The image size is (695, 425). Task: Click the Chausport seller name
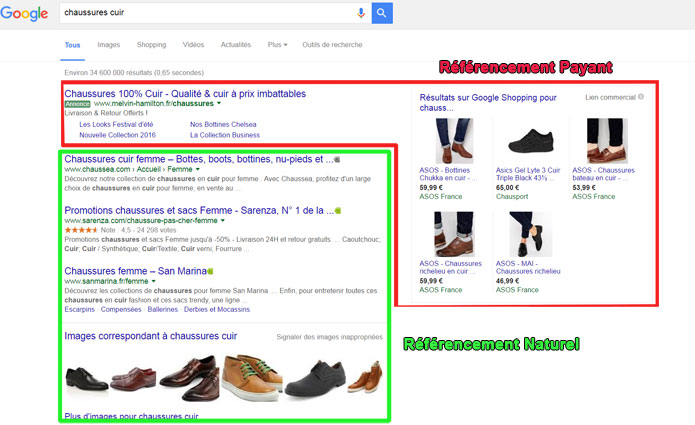pyautogui.click(x=512, y=197)
